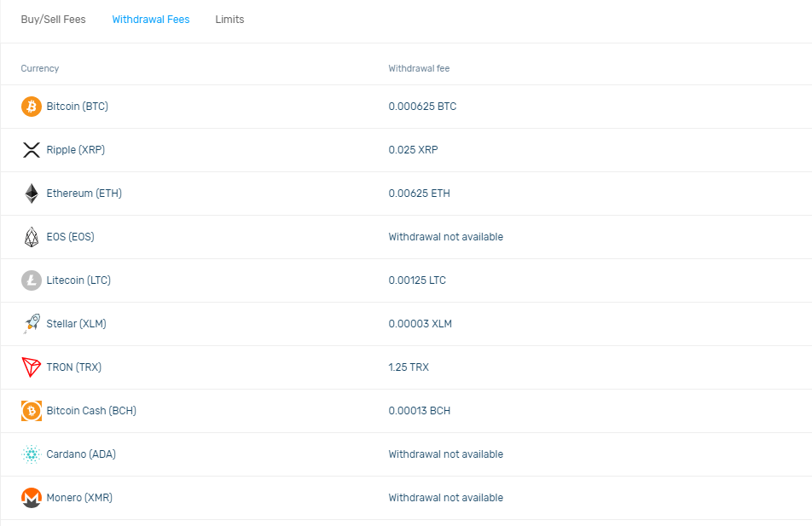The height and width of the screenshot is (526, 812).
Task: Select the Cardano (ADA) currency name
Action: point(81,454)
